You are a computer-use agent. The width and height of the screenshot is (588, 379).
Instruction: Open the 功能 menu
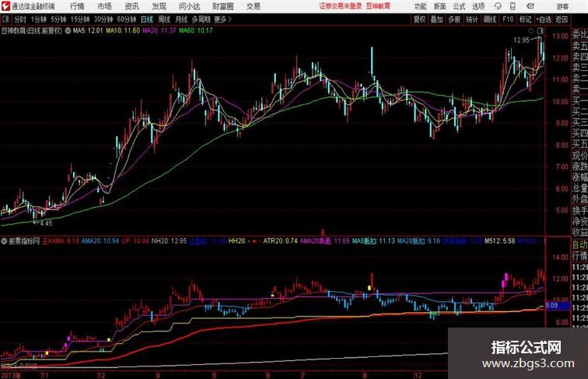421,6
